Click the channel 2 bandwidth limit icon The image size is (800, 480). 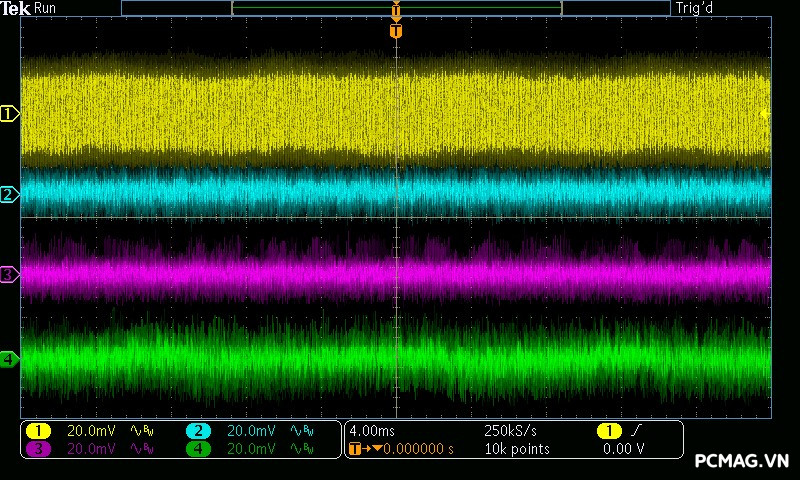[301, 431]
